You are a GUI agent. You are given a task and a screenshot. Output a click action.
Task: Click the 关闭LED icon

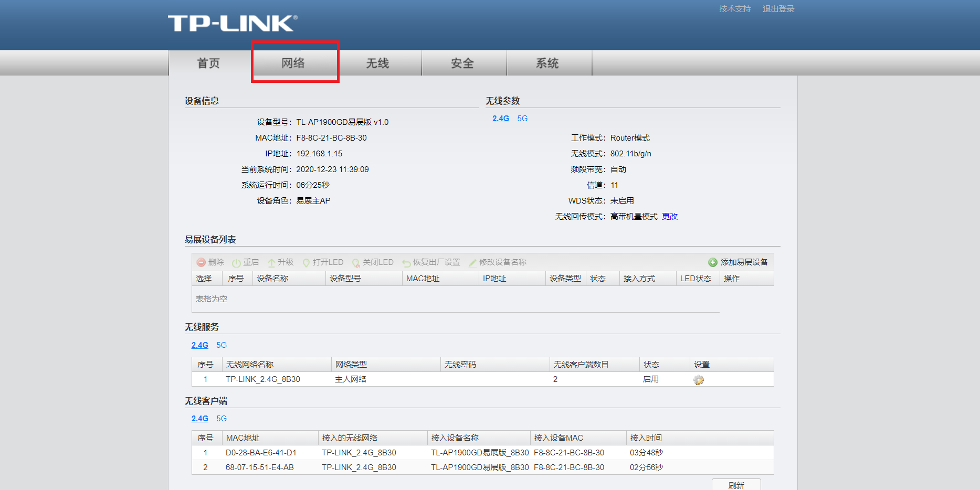356,262
